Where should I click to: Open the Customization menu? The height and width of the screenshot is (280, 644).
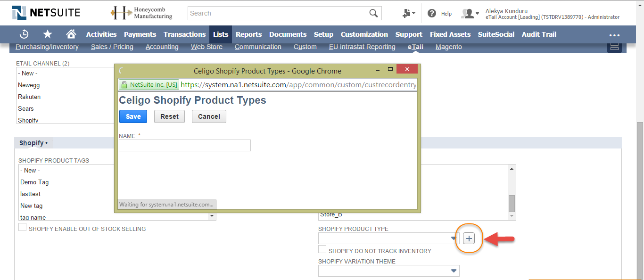(364, 34)
